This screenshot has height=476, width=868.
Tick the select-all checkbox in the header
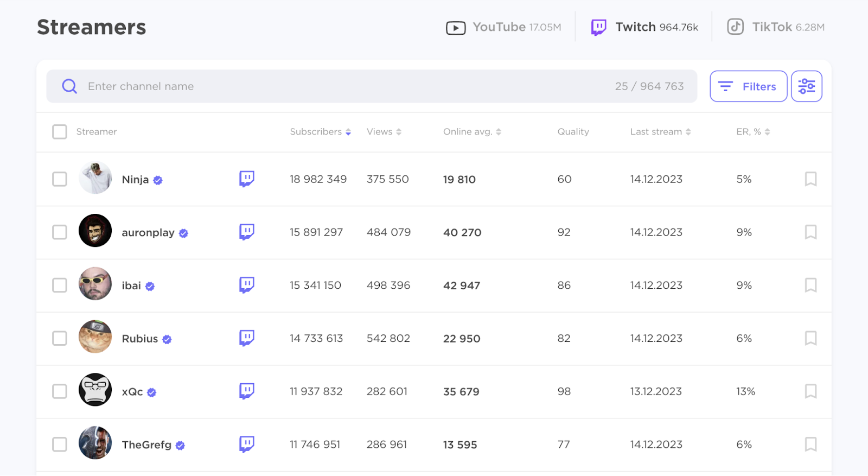coord(60,132)
